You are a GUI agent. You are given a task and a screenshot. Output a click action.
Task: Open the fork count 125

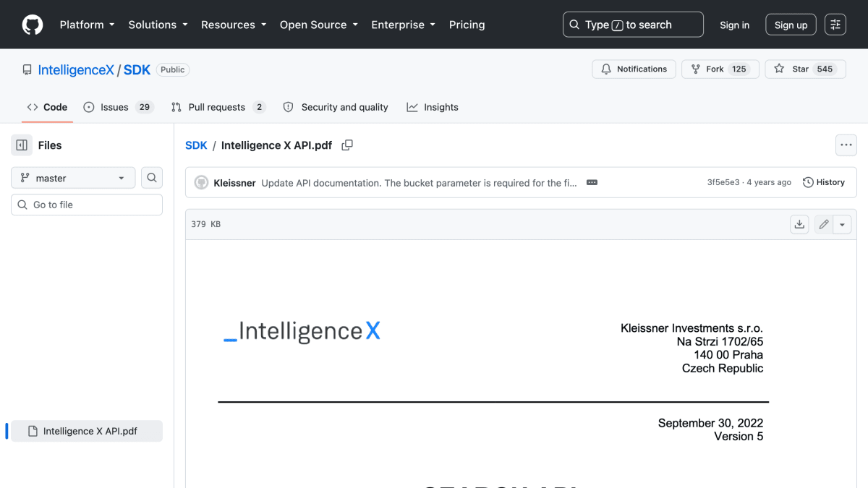739,69
